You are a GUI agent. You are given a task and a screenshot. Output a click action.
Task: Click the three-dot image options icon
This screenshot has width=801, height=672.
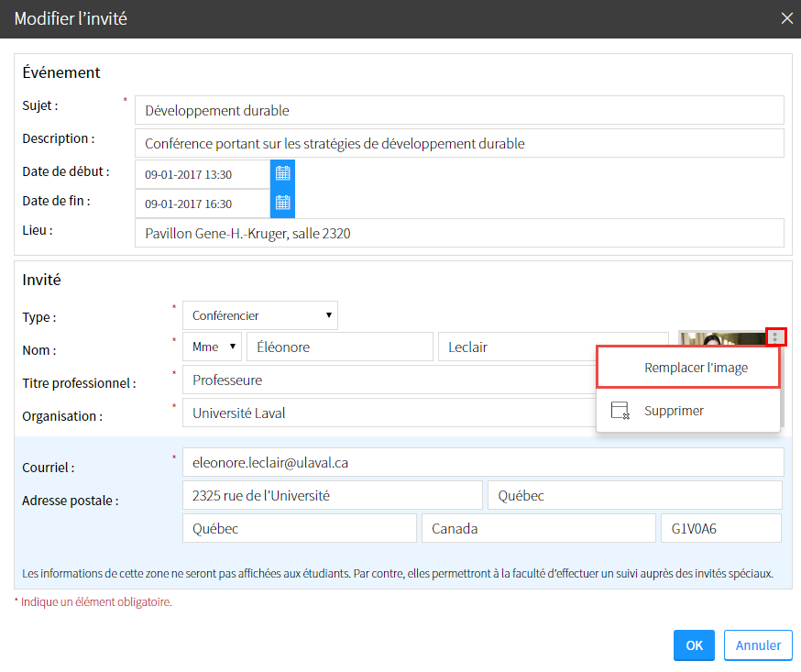tap(775, 337)
